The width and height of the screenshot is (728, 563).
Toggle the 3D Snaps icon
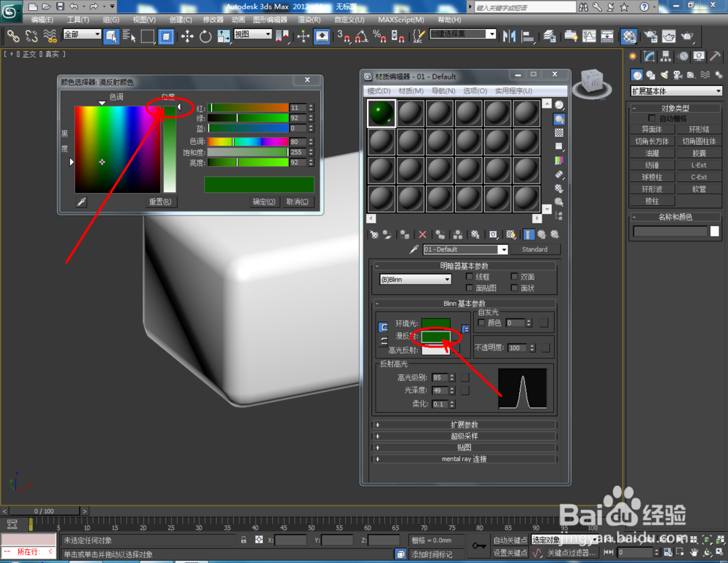pos(344,36)
